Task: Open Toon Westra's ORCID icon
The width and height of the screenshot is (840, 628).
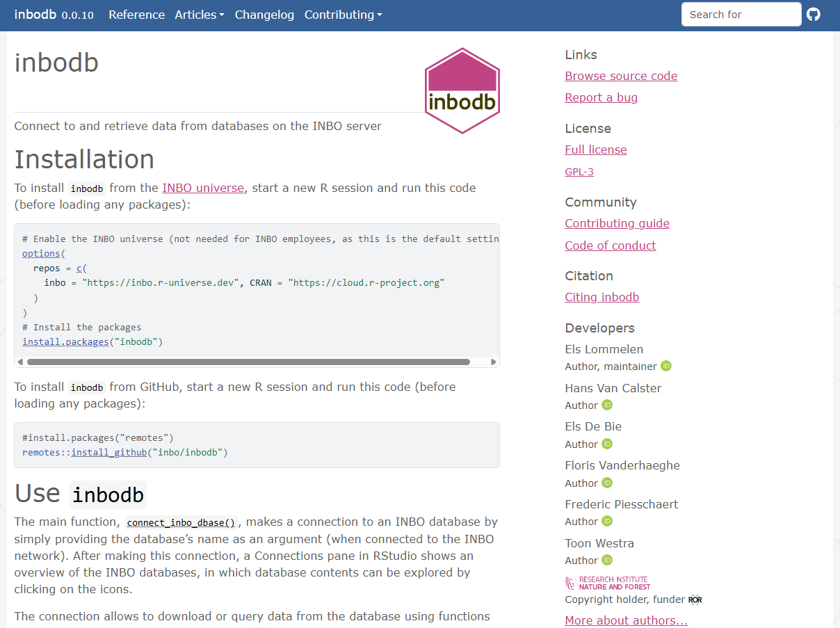Action: (x=606, y=560)
